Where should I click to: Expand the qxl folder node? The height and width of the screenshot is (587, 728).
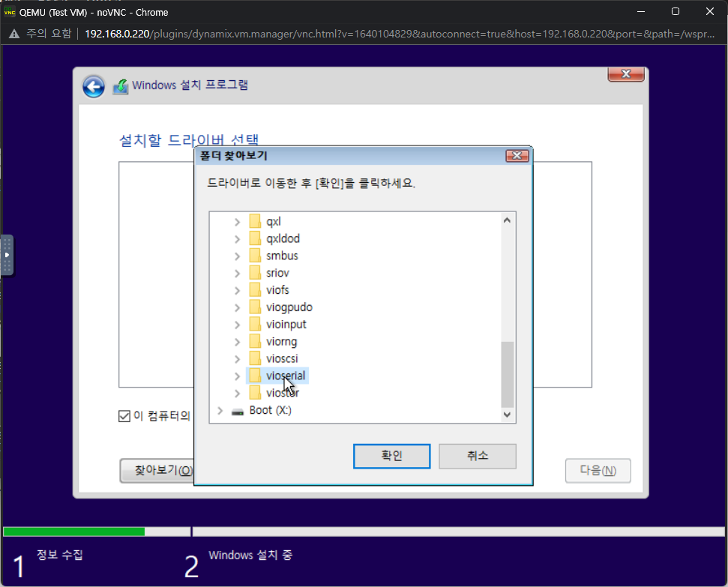[237, 222]
